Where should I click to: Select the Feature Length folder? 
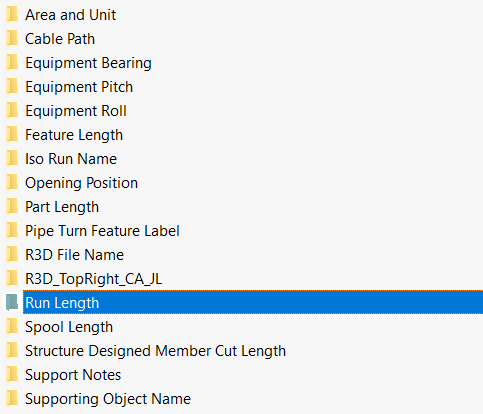pos(74,135)
